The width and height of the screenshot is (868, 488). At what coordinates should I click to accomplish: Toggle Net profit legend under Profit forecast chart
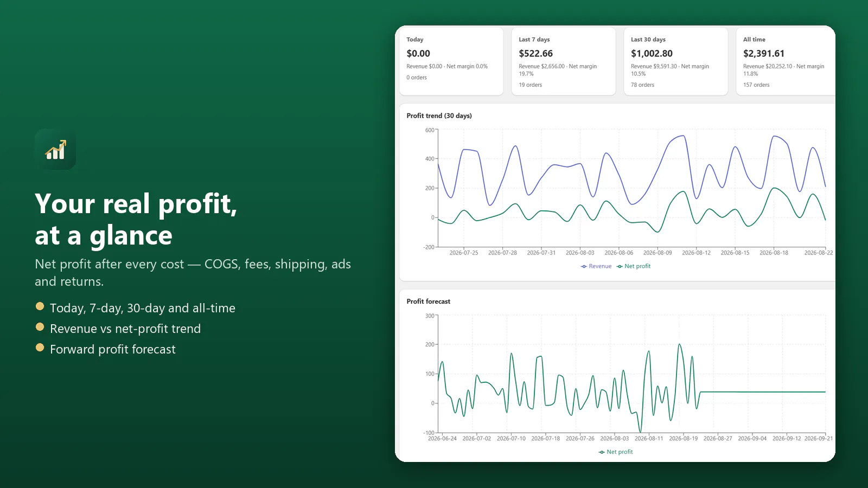pos(616,452)
